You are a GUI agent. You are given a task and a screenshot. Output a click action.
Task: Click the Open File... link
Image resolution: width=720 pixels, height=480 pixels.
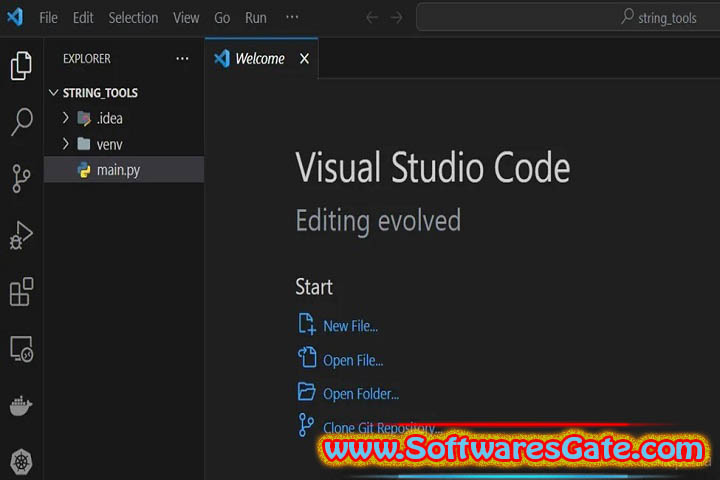pos(353,361)
